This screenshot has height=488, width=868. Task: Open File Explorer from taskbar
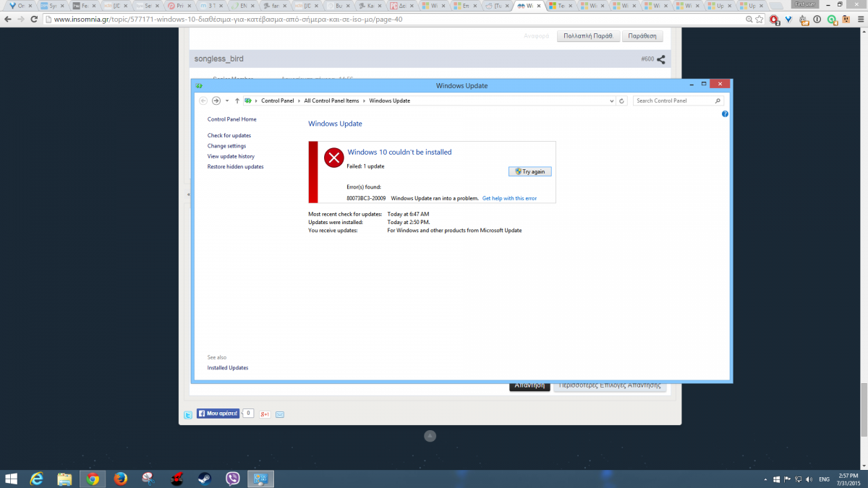pos(64,479)
